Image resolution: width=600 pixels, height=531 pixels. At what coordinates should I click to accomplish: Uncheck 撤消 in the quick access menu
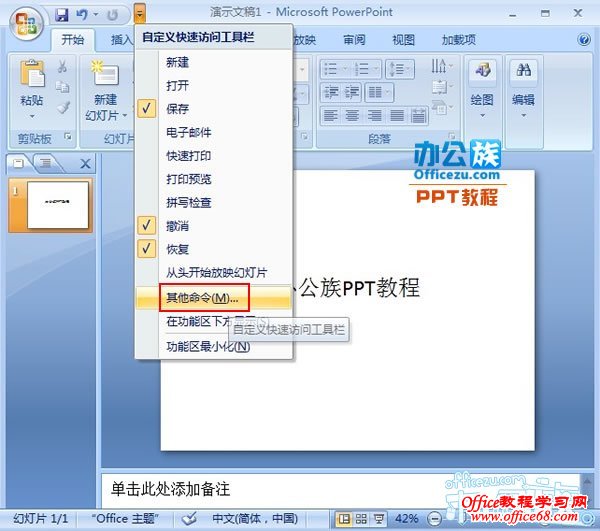coord(214,226)
